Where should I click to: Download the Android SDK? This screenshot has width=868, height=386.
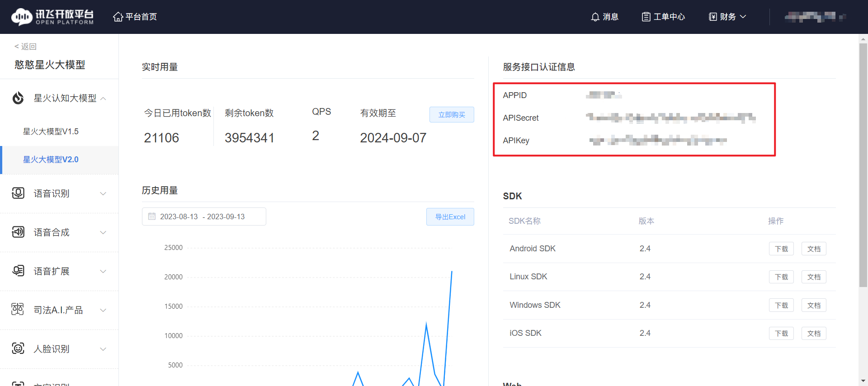point(781,249)
